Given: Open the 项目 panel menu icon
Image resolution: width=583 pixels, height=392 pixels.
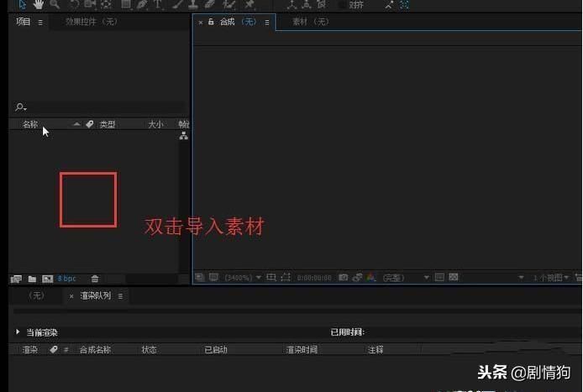Looking at the screenshot, I should 40,23.
